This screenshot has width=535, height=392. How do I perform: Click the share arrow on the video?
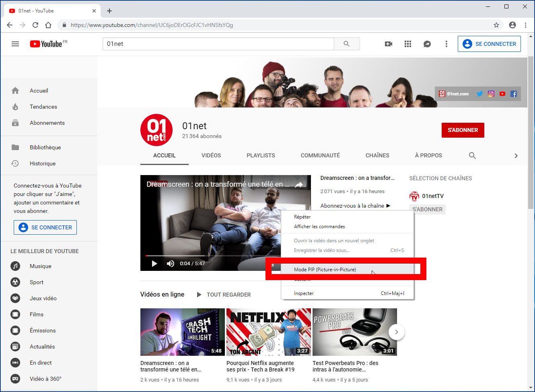click(299, 185)
